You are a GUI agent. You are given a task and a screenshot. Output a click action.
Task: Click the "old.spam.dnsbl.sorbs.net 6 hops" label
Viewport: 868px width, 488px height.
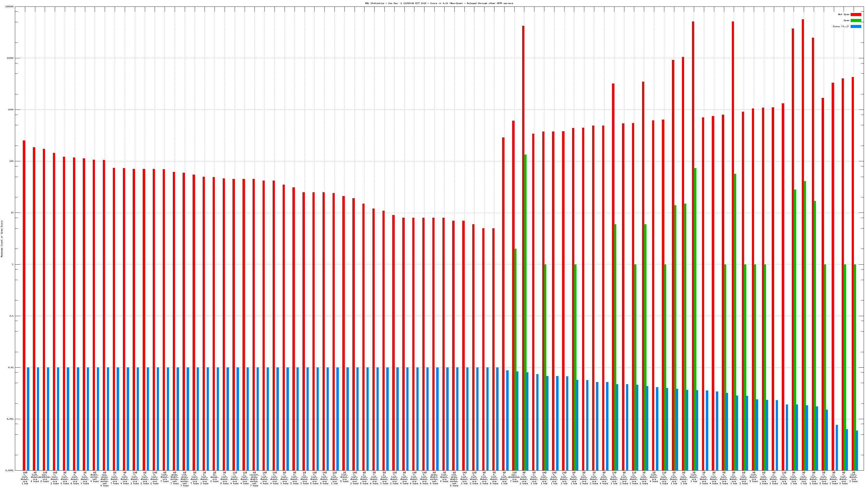pos(454,479)
